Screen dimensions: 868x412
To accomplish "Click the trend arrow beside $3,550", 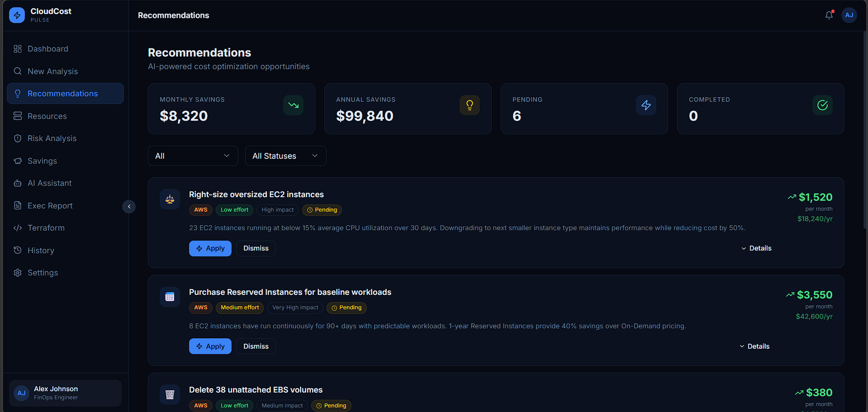I will pyautogui.click(x=790, y=295).
